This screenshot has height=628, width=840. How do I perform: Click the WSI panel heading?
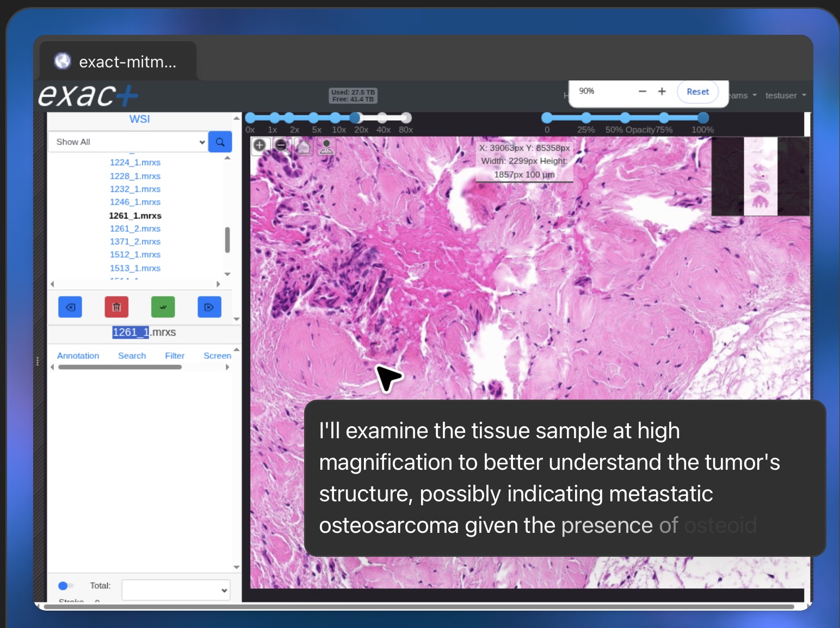(140, 119)
